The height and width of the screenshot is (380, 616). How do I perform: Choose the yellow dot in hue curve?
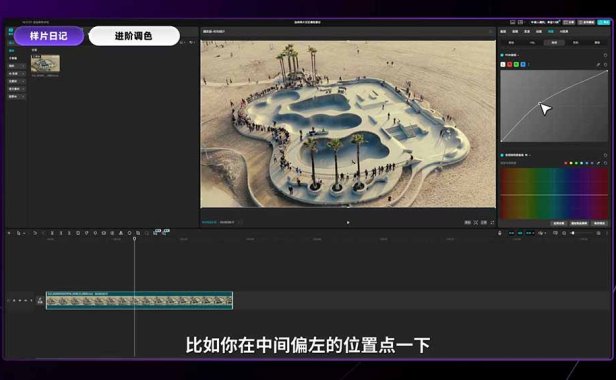tap(571, 163)
